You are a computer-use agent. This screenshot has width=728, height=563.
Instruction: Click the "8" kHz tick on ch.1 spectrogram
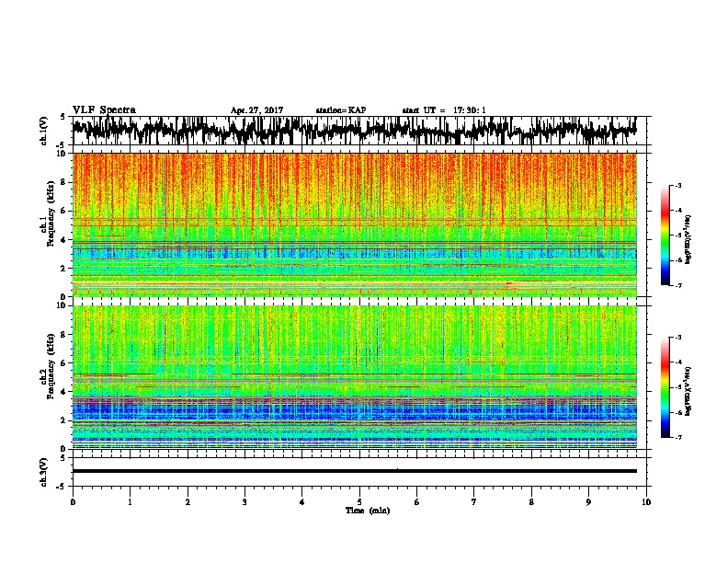tap(63, 182)
